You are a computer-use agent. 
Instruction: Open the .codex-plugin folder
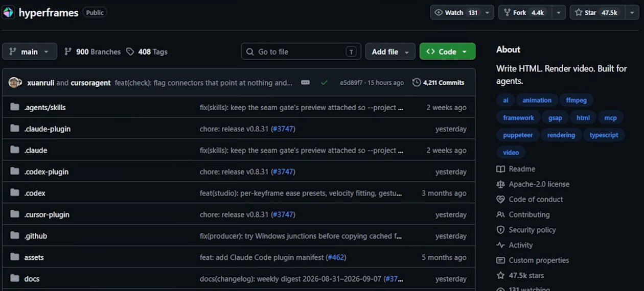(46, 172)
